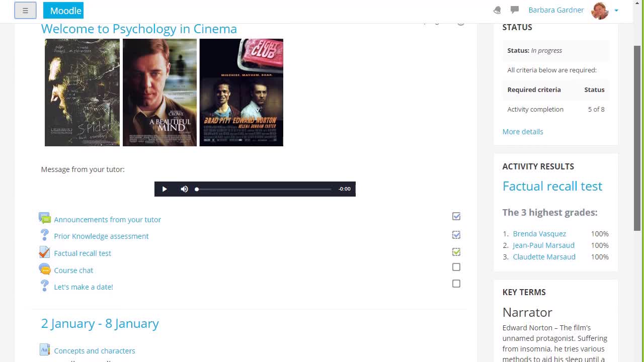Viewport: 644px width, 362px height.
Task: Open Announcements from your tutor link
Action: click(x=108, y=220)
